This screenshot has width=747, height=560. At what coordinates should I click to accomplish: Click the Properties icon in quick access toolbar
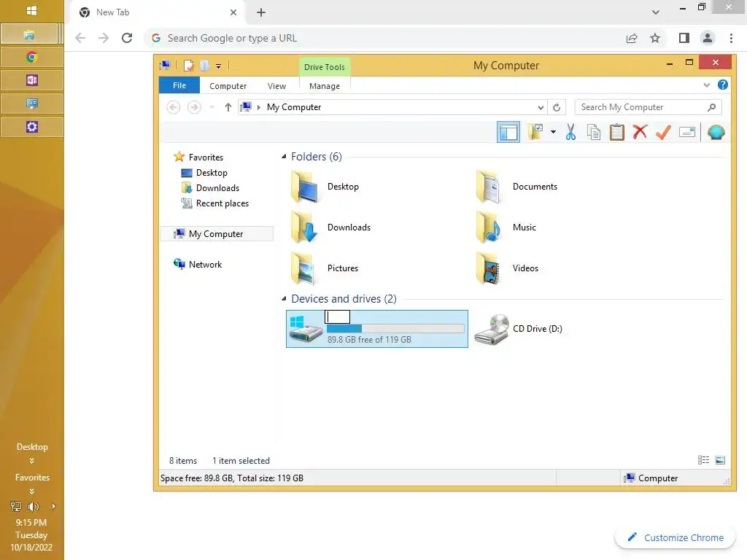coord(188,65)
